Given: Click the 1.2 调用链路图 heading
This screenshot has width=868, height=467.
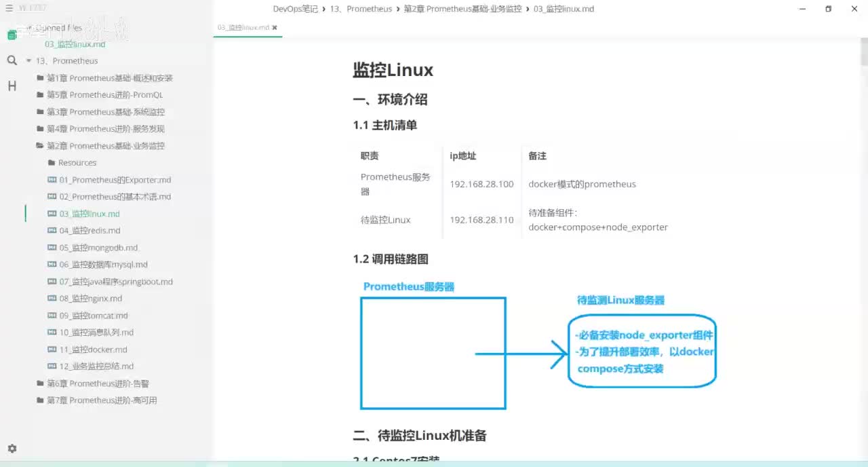Looking at the screenshot, I should tap(391, 259).
